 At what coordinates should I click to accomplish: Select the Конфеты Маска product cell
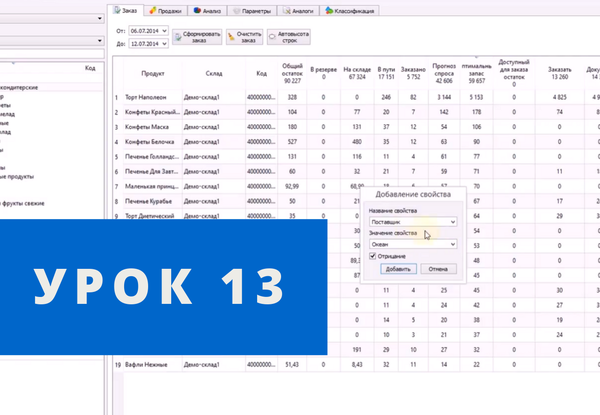[153, 127]
